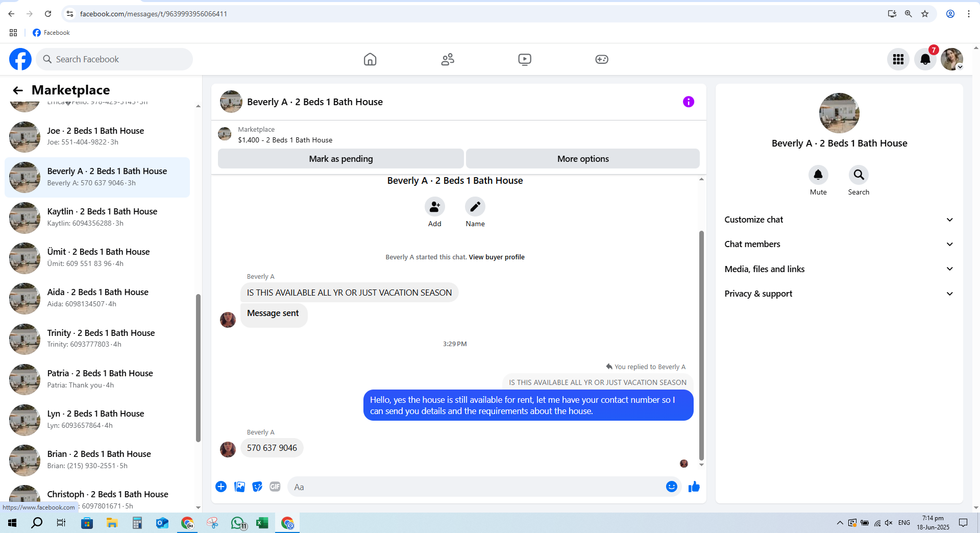The image size is (980, 533).
Task: Open the account profile picture menu
Action: 952,59
